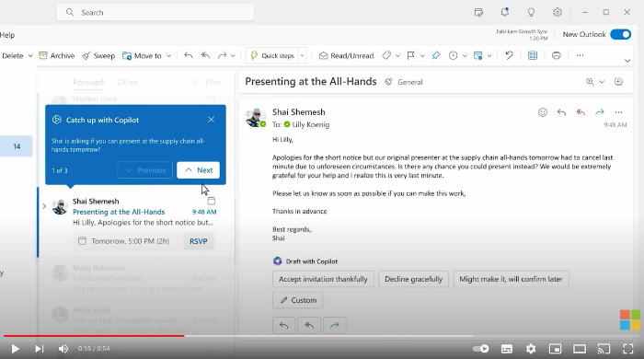Screen dimensions: 644x359
Task: Click the Custom draft button
Action: [298, 300]
